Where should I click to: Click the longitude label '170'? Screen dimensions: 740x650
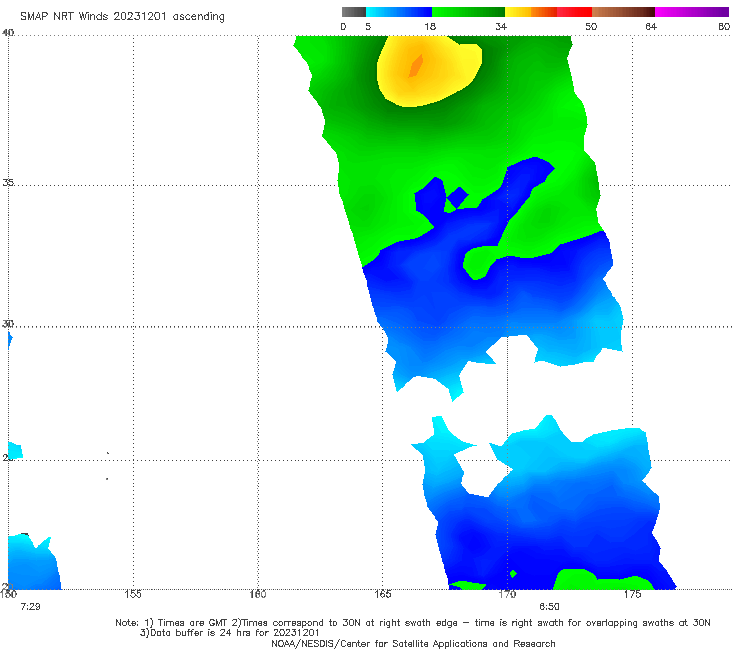click(x=508, y=594)
